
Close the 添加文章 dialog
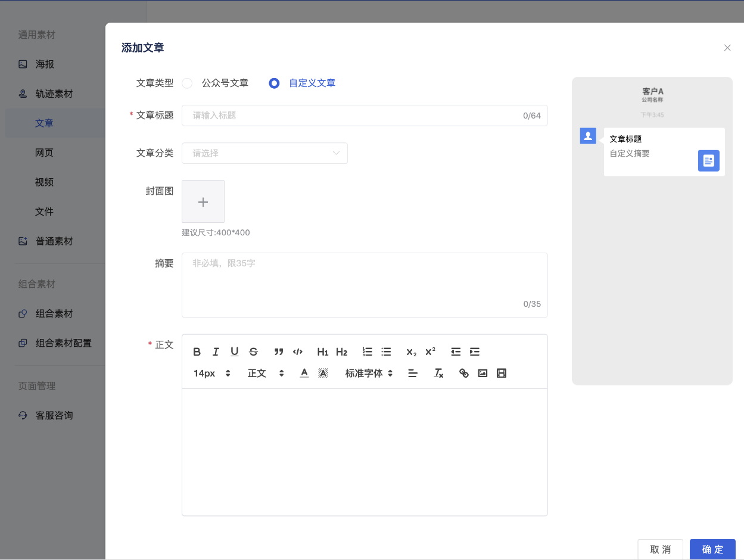point(727,48)
